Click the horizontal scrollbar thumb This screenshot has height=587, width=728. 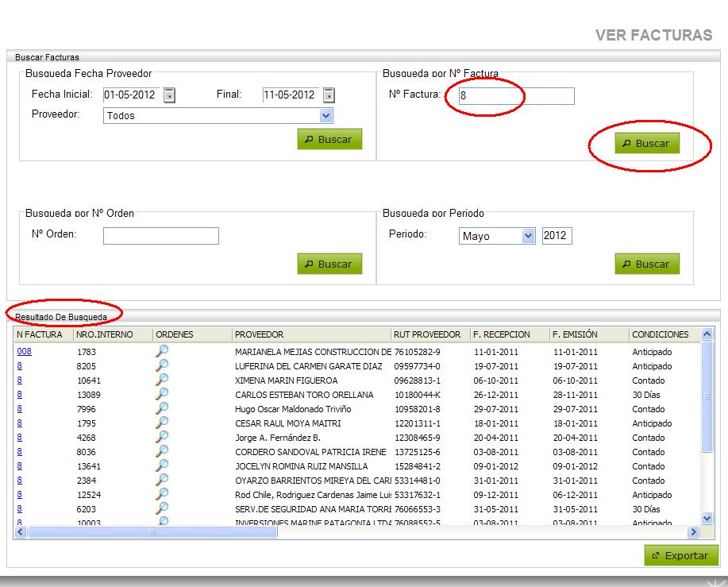[152, 531]
